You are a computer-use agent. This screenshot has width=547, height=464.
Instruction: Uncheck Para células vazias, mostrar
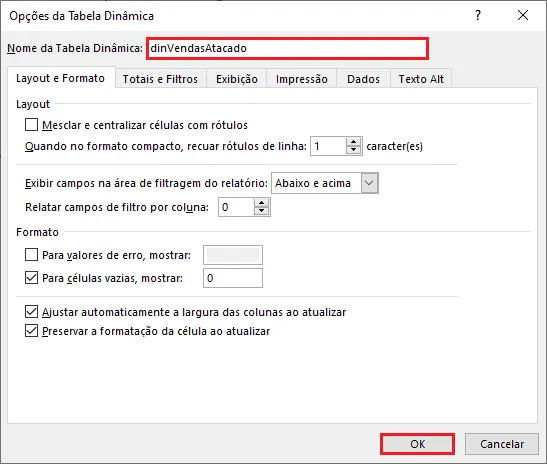coord(31,278)
